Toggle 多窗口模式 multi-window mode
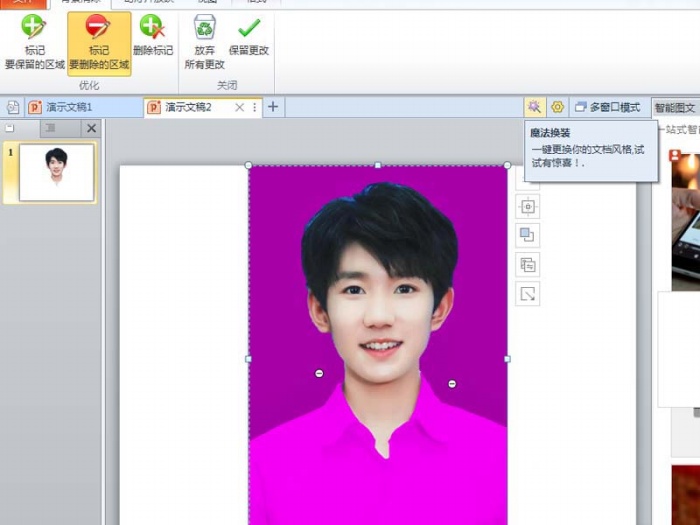Image resolution: width=700 pixels, height=525 pixels. pos(607,107)
